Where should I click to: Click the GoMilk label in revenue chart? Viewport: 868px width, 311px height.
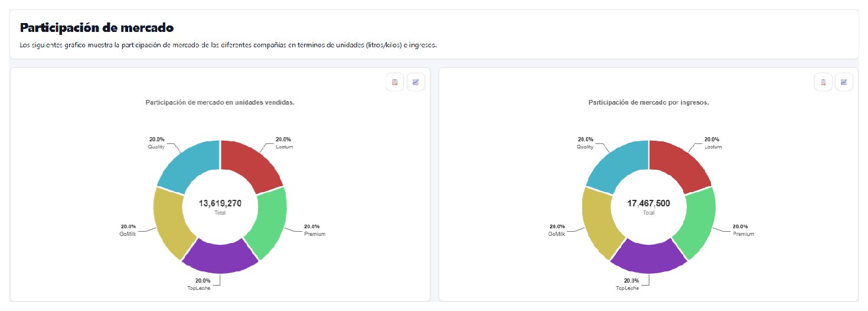[x=556, y=234]
